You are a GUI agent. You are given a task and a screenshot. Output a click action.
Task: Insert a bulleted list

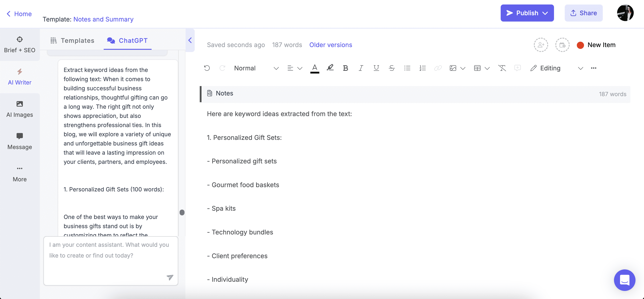click(x=407, y=68)
